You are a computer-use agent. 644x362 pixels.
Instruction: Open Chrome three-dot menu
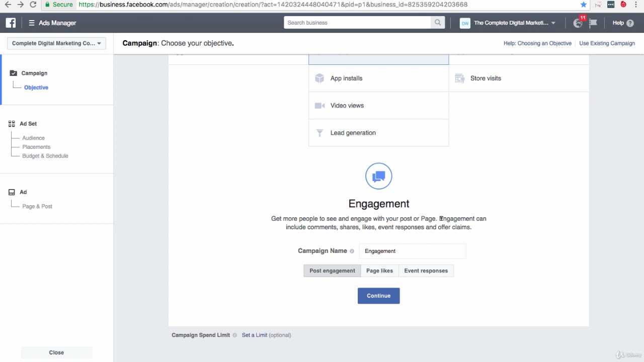click(636, 5)
